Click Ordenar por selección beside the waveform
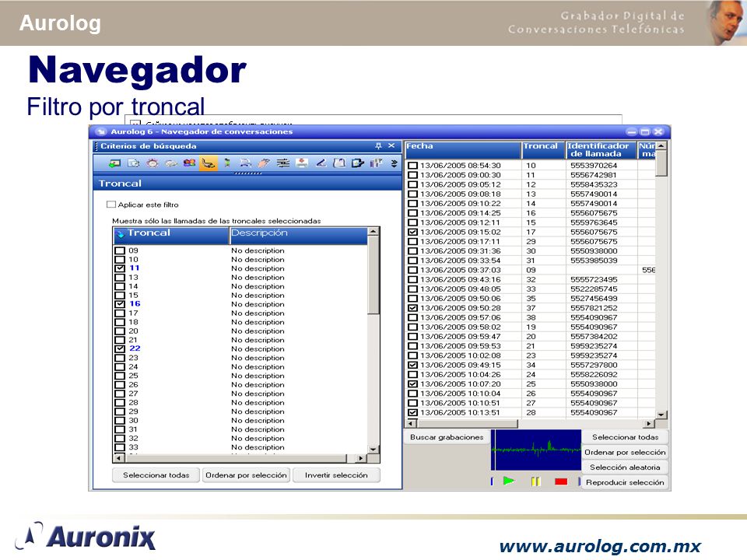This screenshot has width=747, height=560. point(625,452)
